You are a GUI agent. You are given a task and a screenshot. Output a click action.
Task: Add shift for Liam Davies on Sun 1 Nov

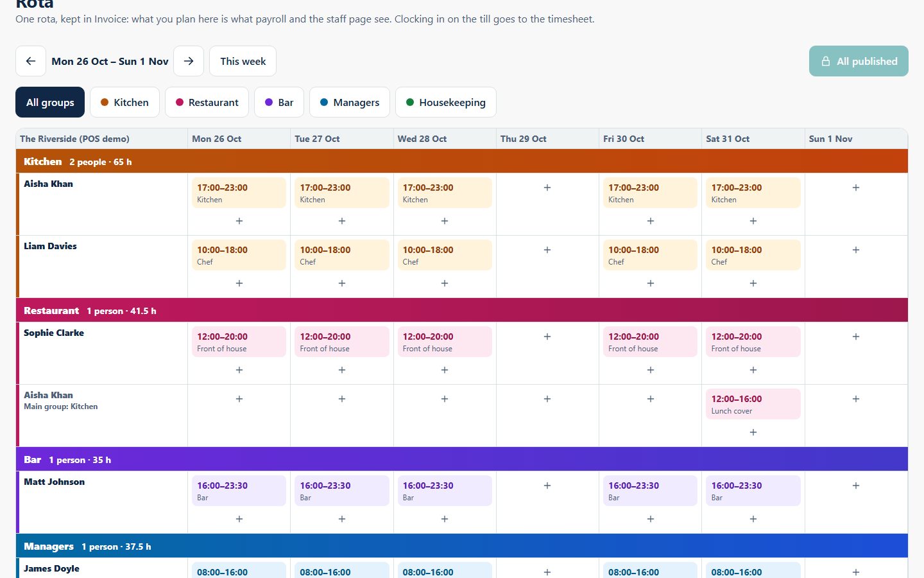[856, 250]
